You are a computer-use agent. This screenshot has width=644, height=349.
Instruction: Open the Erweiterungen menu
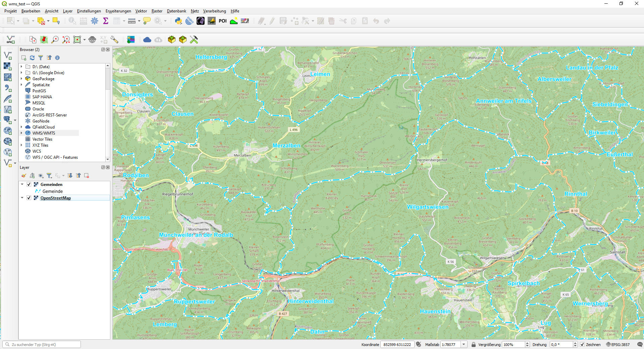point(118,11)
